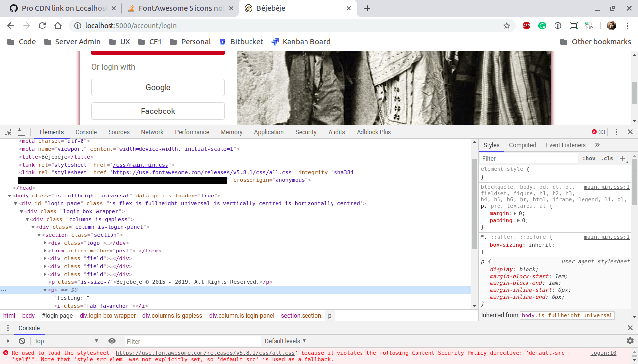Open DevTools customize menu

616,132
